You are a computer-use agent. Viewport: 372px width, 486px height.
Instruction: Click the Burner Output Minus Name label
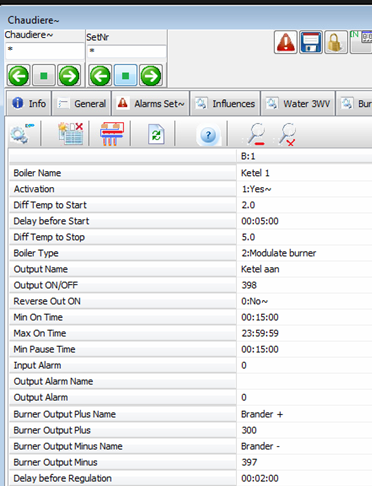tap(68, 446)
